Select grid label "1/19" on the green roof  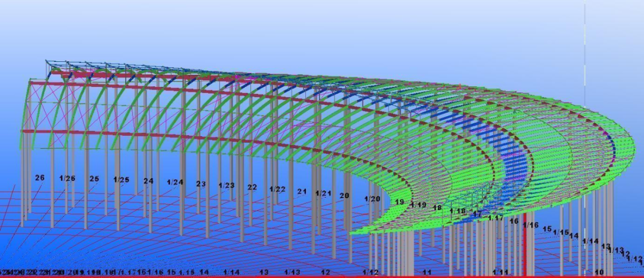(x=419, y=205)
